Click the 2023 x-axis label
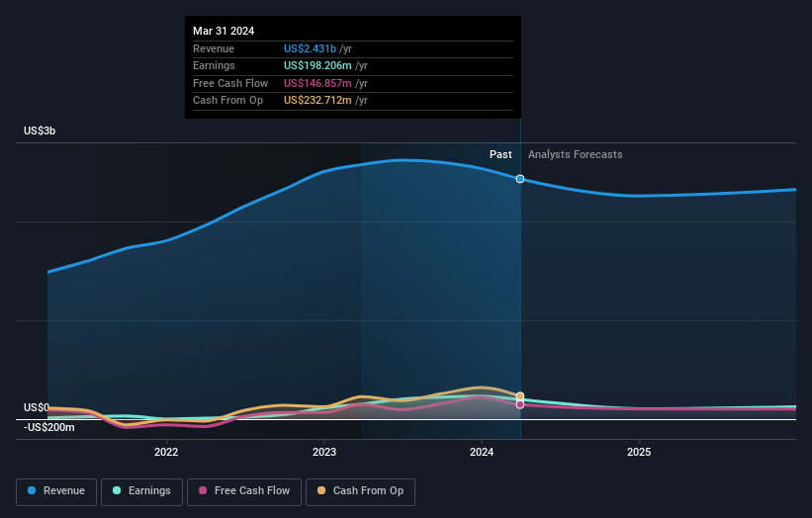The height and width of the screenshot is (518, 812). 324,452
